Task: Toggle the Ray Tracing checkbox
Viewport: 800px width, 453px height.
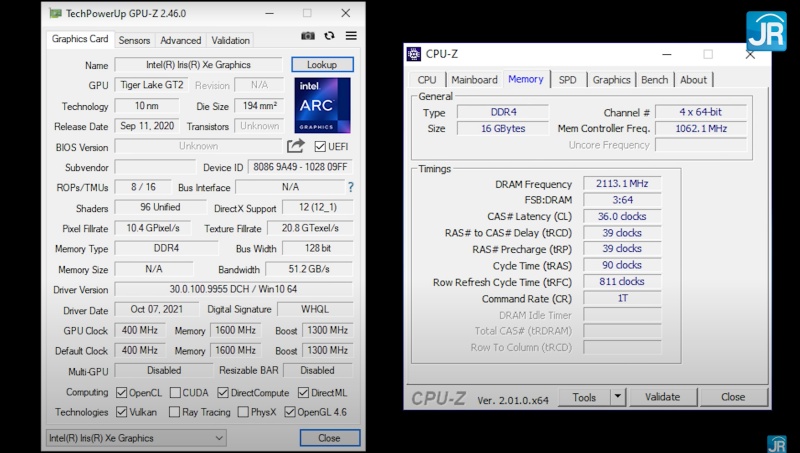Action: [x=174, y=412]
